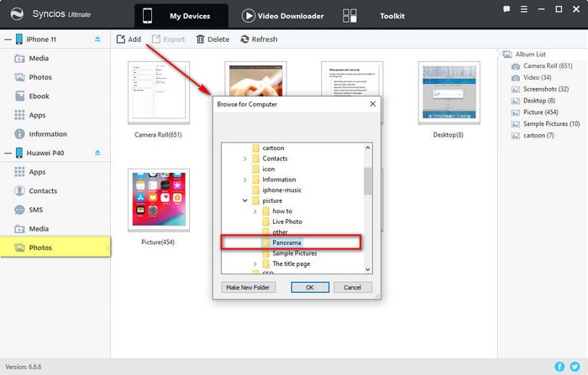Switch to Video Downloader tab
Screen dimensions: 588x375
282,16
